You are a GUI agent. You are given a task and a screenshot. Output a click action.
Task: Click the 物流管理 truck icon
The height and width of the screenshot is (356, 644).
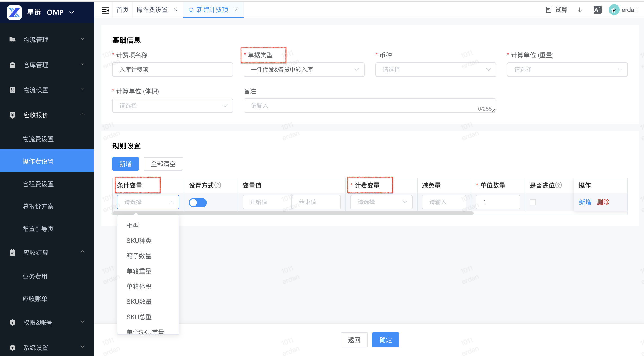click(x=13, y=40)
